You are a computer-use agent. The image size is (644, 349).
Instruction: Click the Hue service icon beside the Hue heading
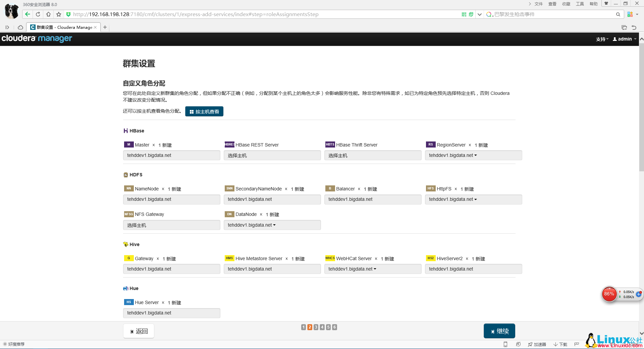point(125,288)
